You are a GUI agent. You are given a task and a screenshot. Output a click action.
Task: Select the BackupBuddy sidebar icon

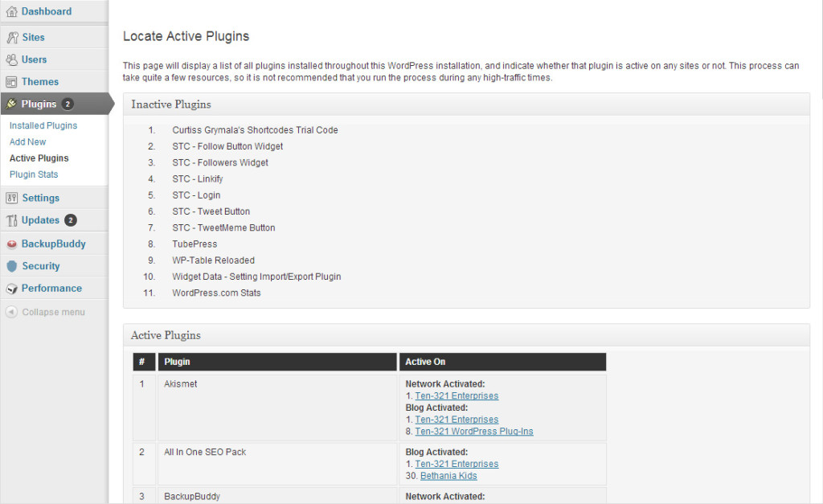click(x=12, y=244)
